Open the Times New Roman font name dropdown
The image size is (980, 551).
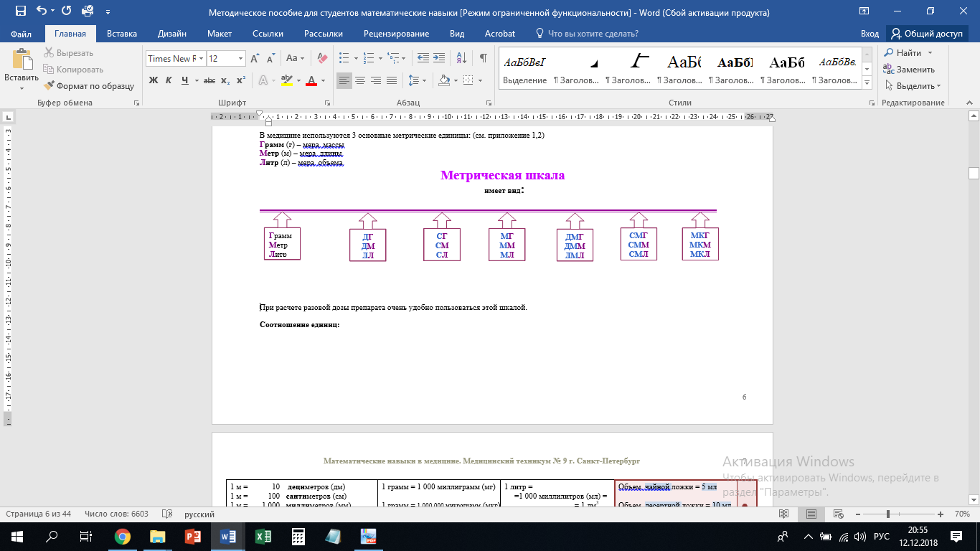(x=202, y=59)
